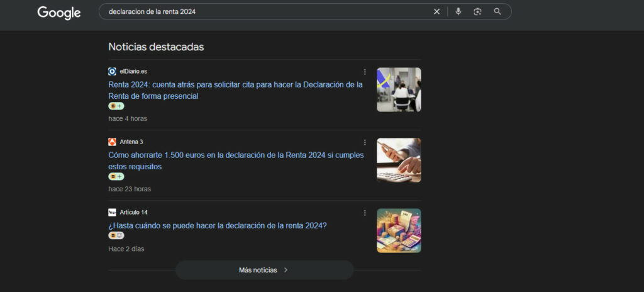The image size is (644, 292).
Task: Click the 'Artículo 14' source name
Action: [133, 213]
